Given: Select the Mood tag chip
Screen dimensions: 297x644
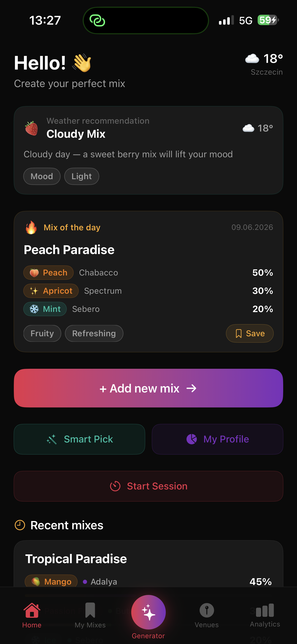Looking at the screenshot, I should pos(42,176).
